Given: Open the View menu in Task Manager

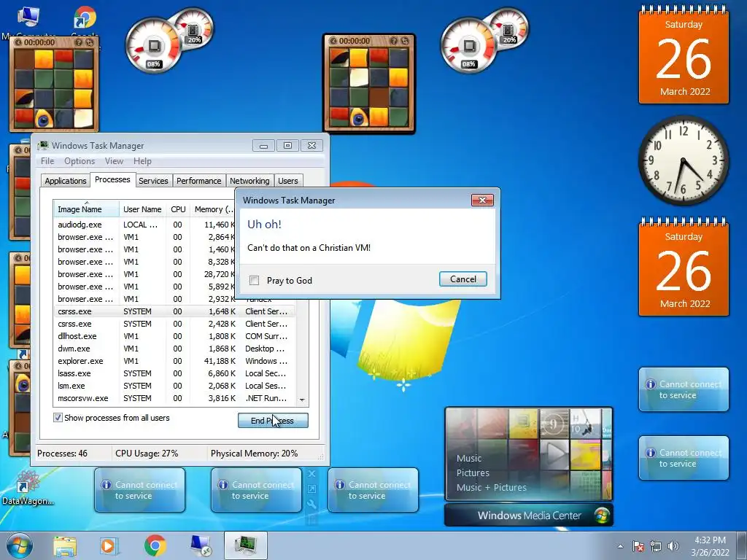Looking at the screenshot, I should click(114, 161).
